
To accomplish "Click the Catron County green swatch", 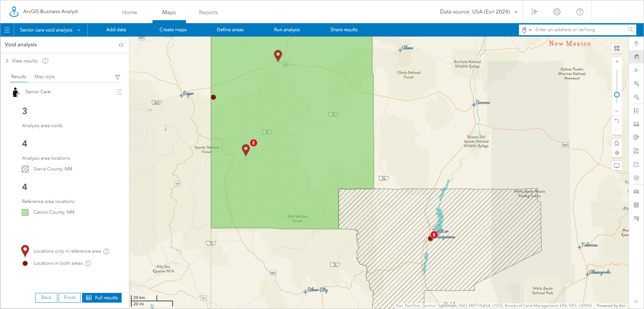I will click(x=25, y=212).
